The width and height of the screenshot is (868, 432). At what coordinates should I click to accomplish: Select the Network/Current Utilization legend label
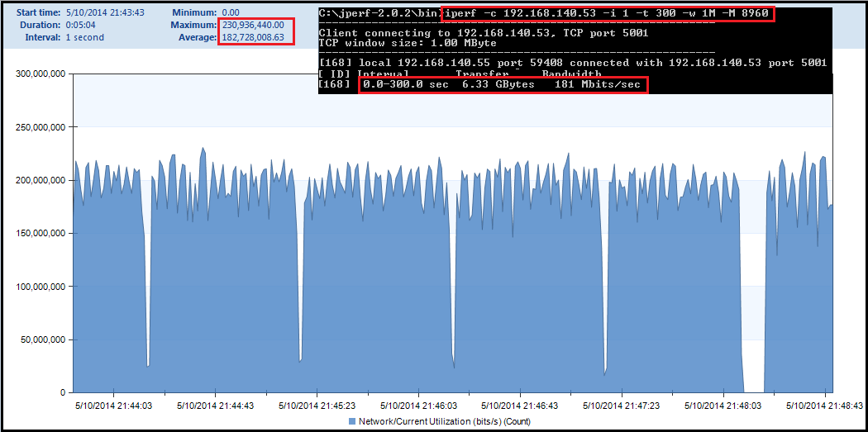click(437, 421)
